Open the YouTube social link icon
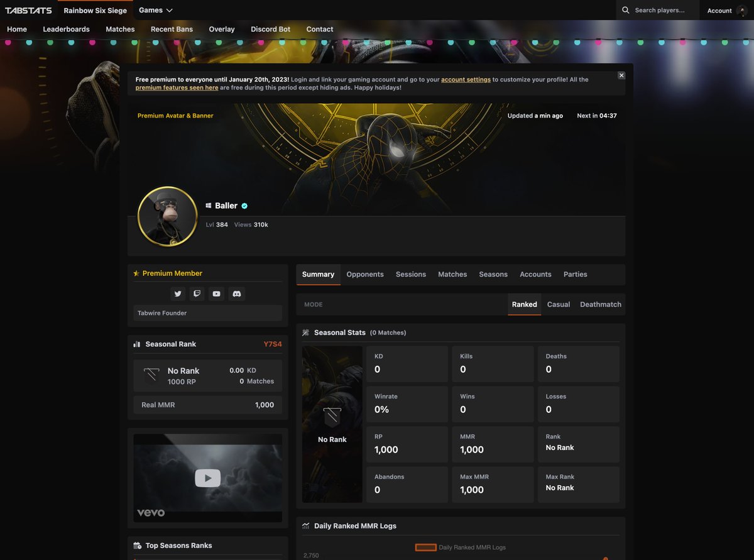Viewport: 754px width, 560px height. click(x=217, y=294)
